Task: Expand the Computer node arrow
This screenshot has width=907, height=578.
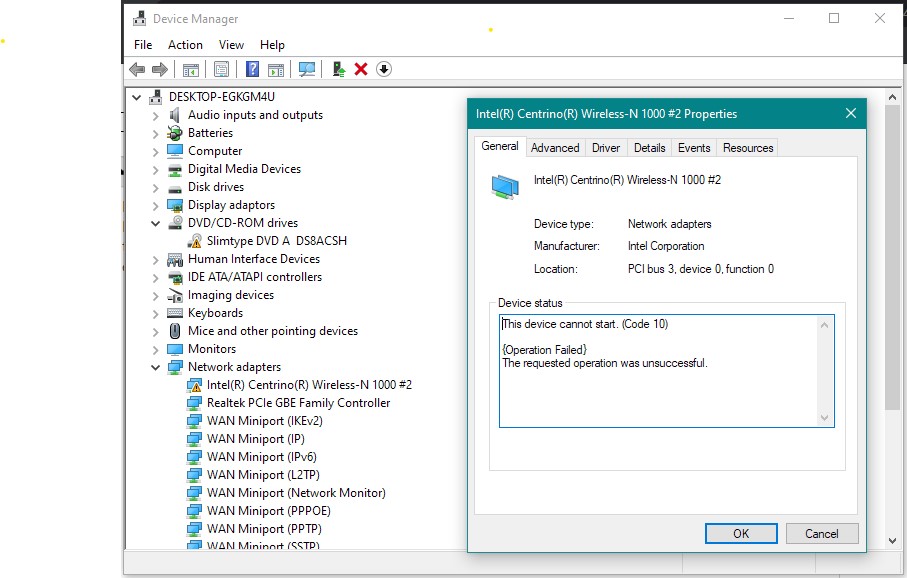Action: 155,152
